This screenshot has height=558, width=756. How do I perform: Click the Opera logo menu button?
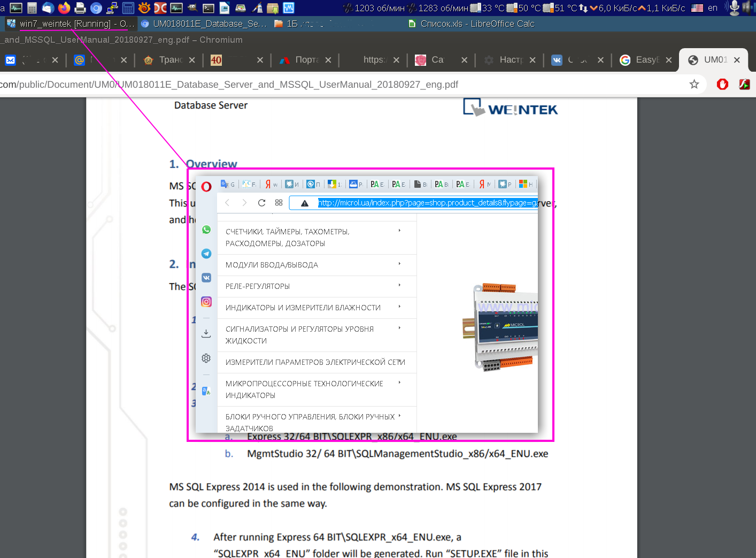tap(206, 187)
